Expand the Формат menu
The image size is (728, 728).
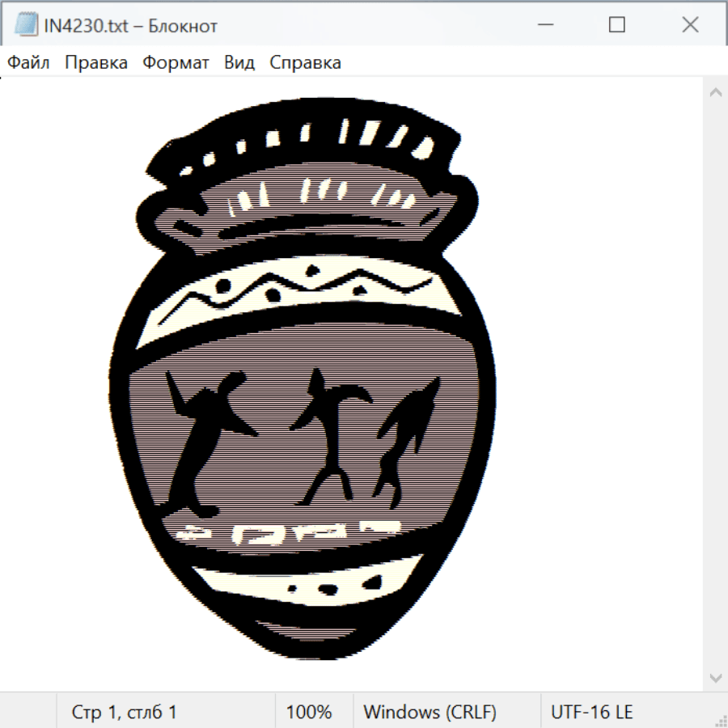(x=176, y=62)
